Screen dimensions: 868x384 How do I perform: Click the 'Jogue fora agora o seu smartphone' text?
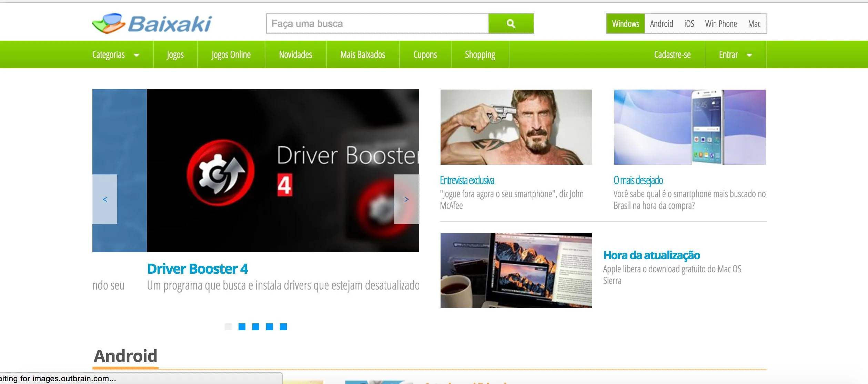[512, 200]
